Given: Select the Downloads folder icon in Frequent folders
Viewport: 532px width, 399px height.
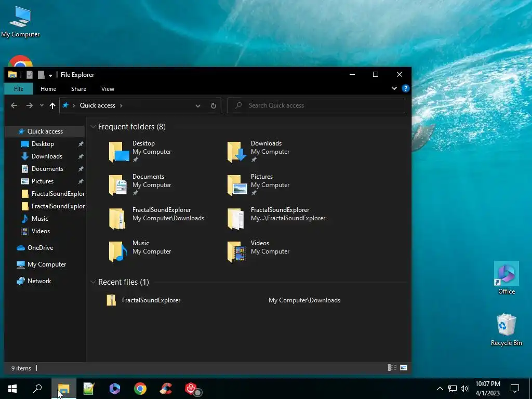Looking at the screenshot, I should (x=237, y=152).
